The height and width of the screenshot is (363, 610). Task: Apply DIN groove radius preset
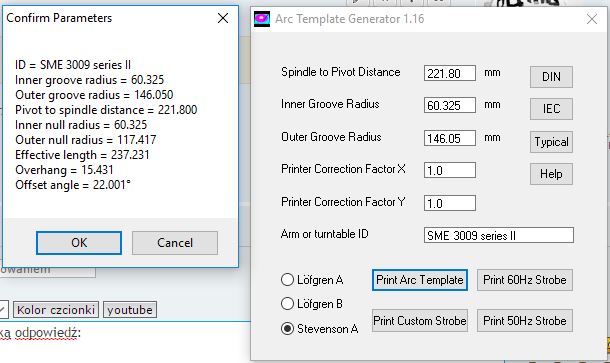point(551,77)
